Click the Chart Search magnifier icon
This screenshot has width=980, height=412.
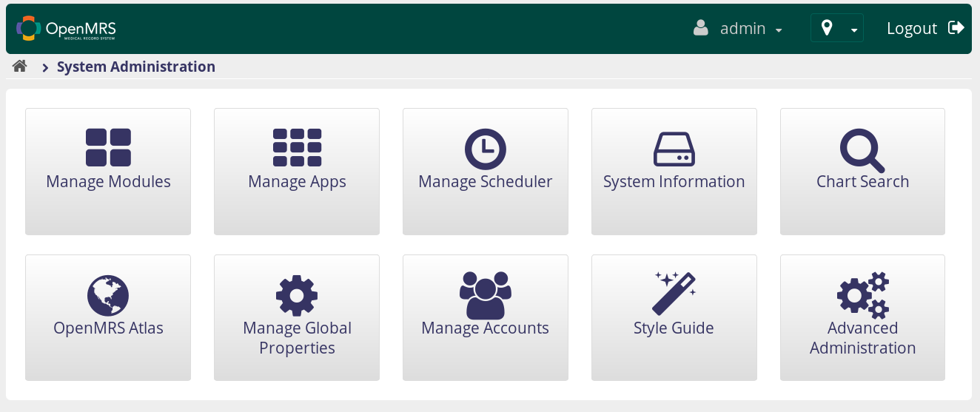coord(862,150)
